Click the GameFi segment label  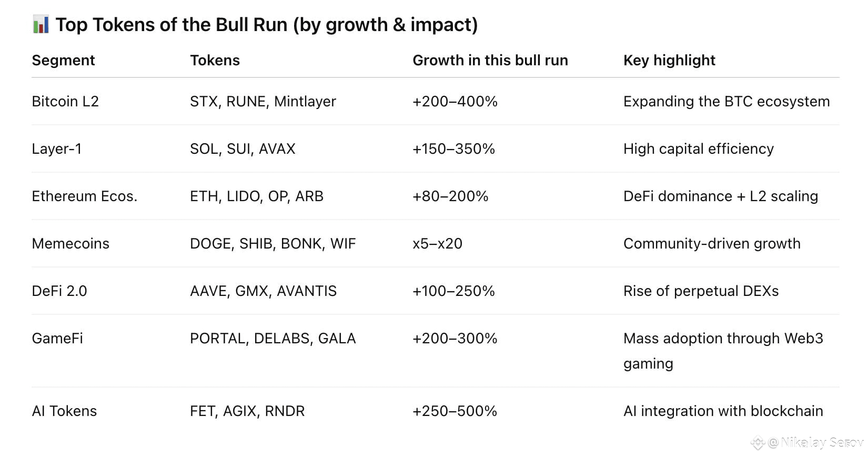[57, 338]
